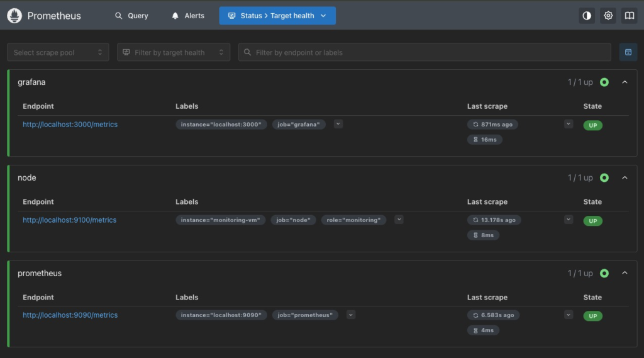Open http://localhost:3000/metrics link
Image resolution: width=644 pixels, height=358 pixels.
point(70,125)
